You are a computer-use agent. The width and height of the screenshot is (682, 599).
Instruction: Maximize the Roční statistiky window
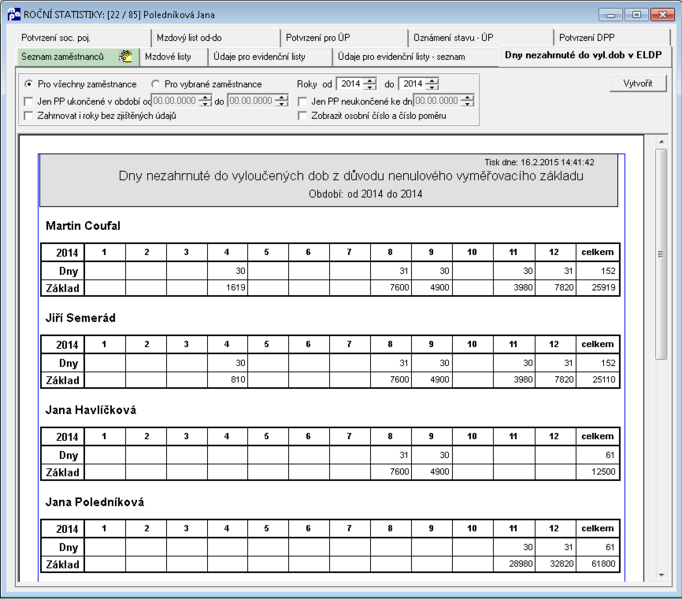[636, 15]
